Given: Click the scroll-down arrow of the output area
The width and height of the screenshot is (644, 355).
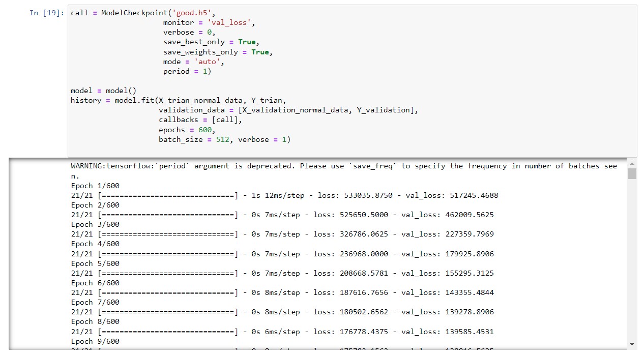Looking at the screenshot, I should [x=632, y=344].
